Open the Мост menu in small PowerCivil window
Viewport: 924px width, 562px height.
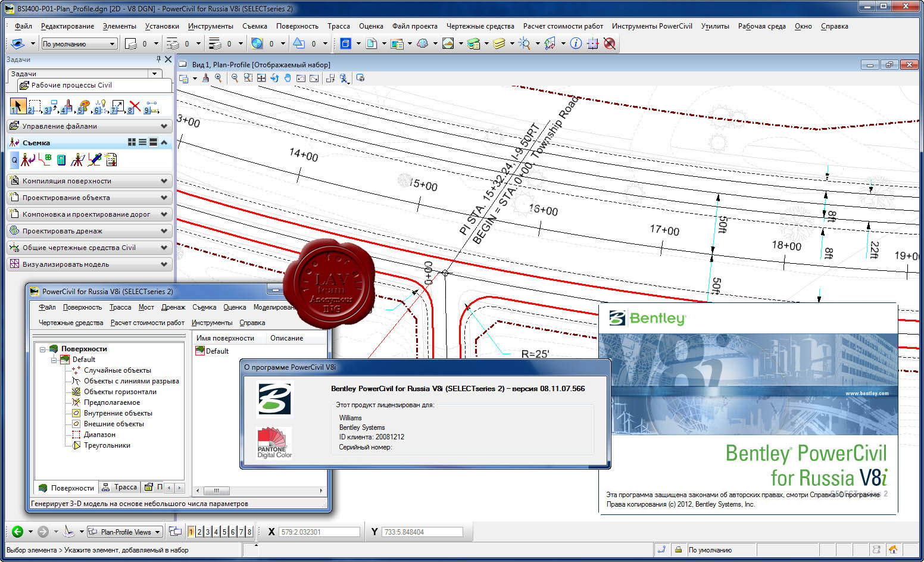[x=146, y=307]
